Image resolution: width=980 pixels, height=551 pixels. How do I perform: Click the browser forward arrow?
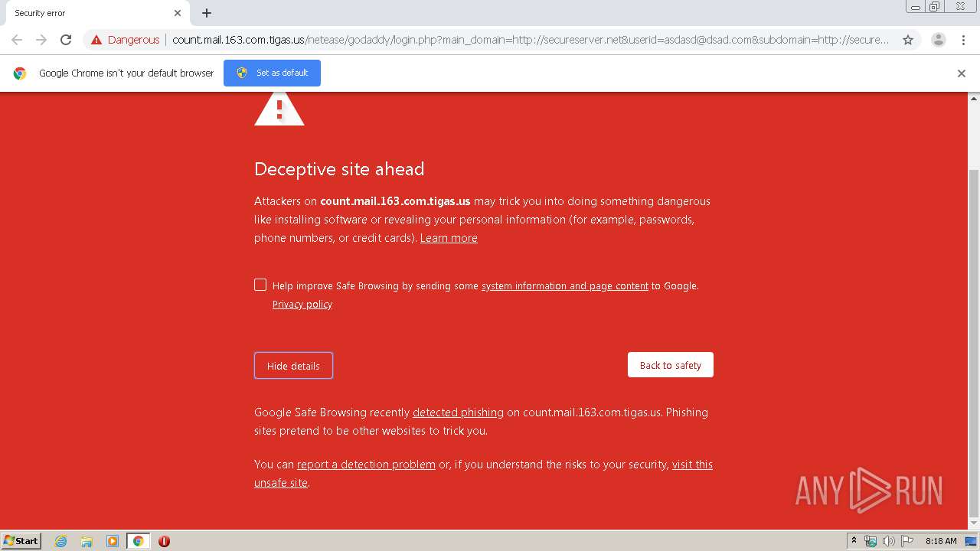click(x=41, y=40)
